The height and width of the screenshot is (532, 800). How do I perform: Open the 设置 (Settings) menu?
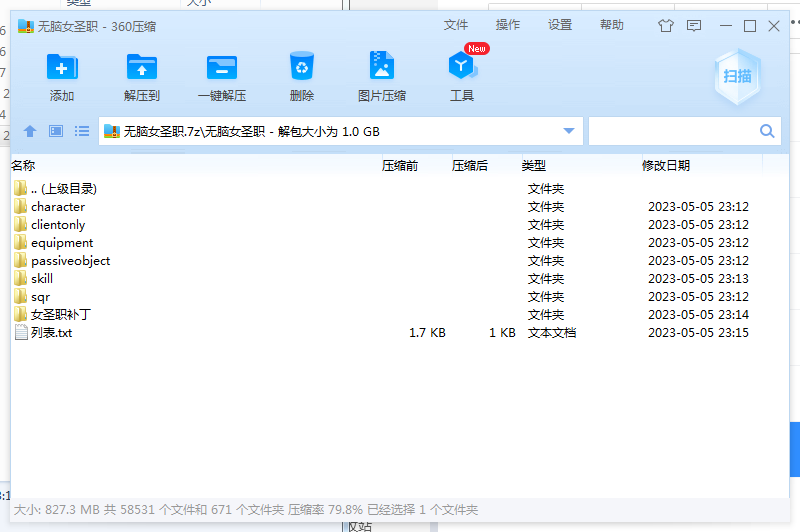(560, 25)
